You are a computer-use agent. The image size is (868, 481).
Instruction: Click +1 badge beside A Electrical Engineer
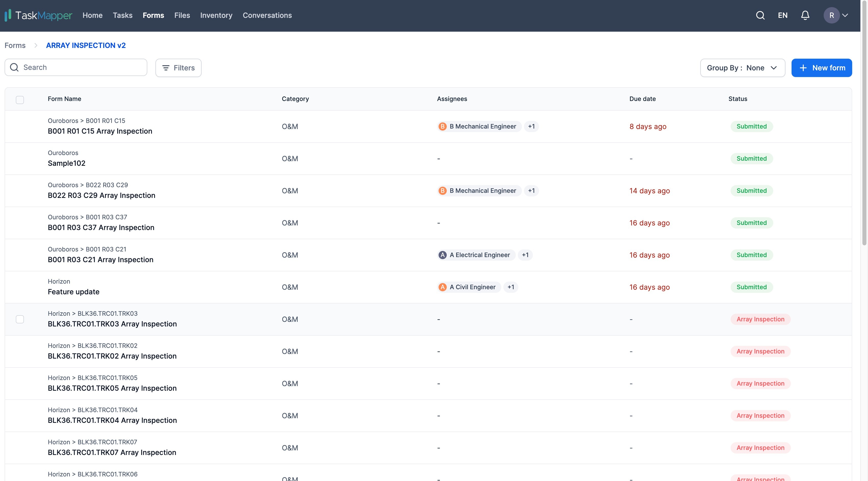525,255
